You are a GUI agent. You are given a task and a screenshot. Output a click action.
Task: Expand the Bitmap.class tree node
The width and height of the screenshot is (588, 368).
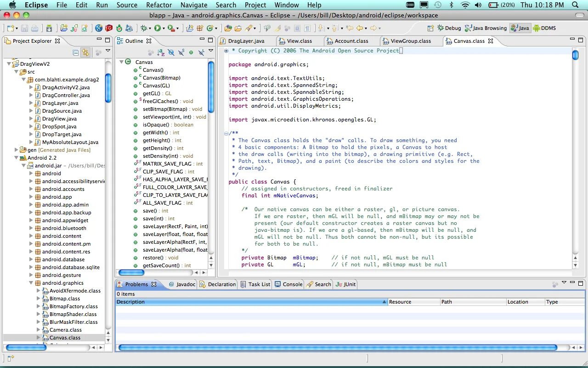tap(39, 299)
